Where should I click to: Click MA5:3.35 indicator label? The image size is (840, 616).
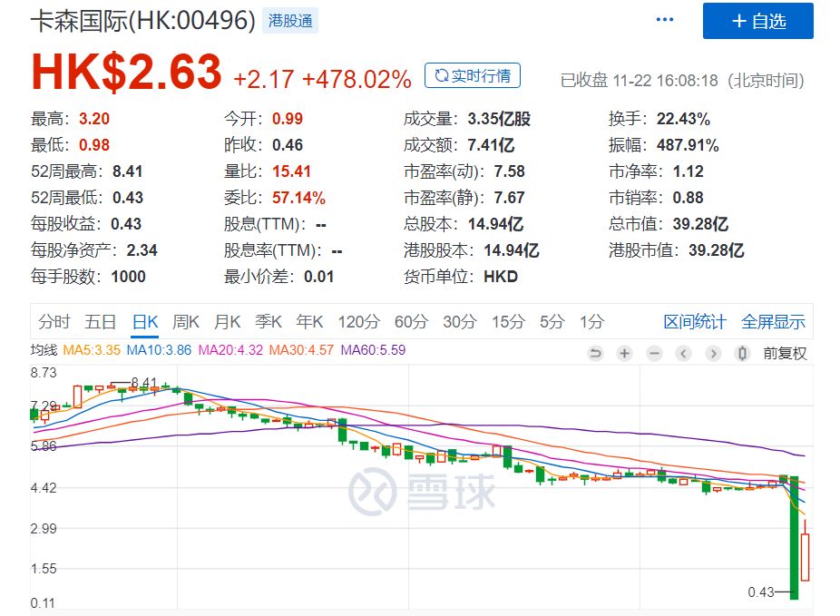92,350
